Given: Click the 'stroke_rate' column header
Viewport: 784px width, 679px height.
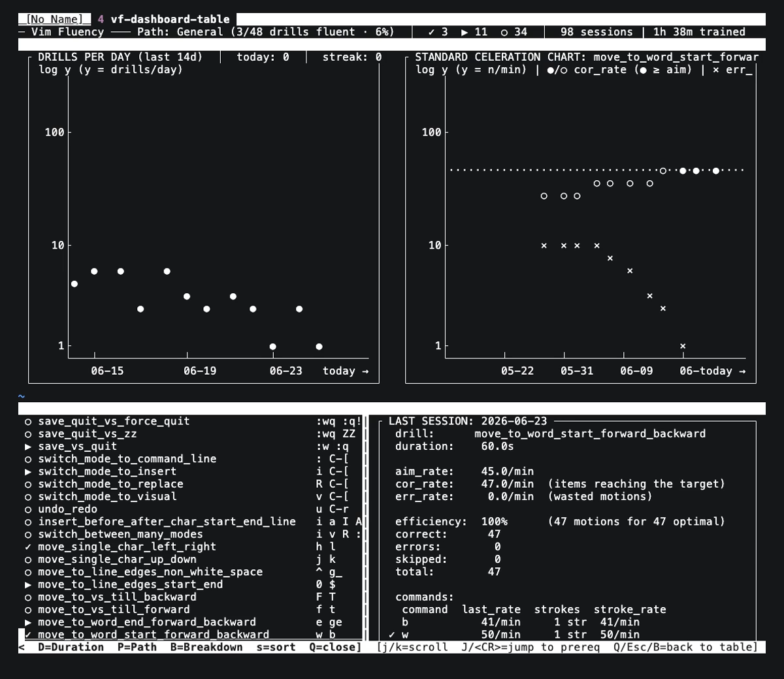Looking at the screenshot, I should tap(630, 610).
